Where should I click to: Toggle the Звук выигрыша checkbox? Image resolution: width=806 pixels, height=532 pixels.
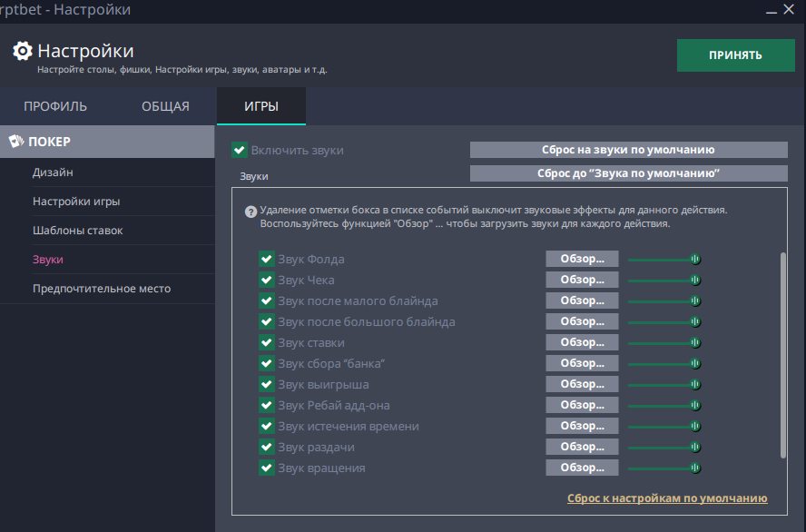(267, 384)
